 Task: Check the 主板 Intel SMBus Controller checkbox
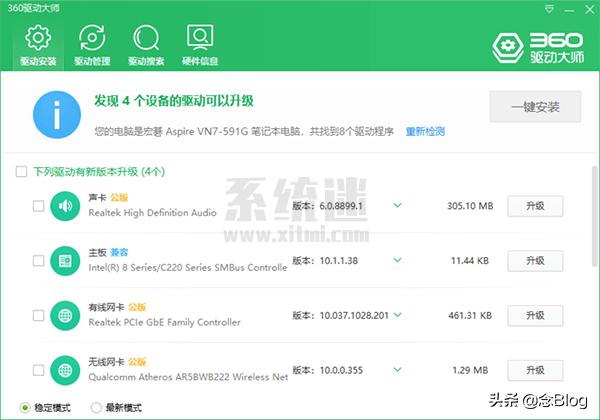click(x=39, y=261)
